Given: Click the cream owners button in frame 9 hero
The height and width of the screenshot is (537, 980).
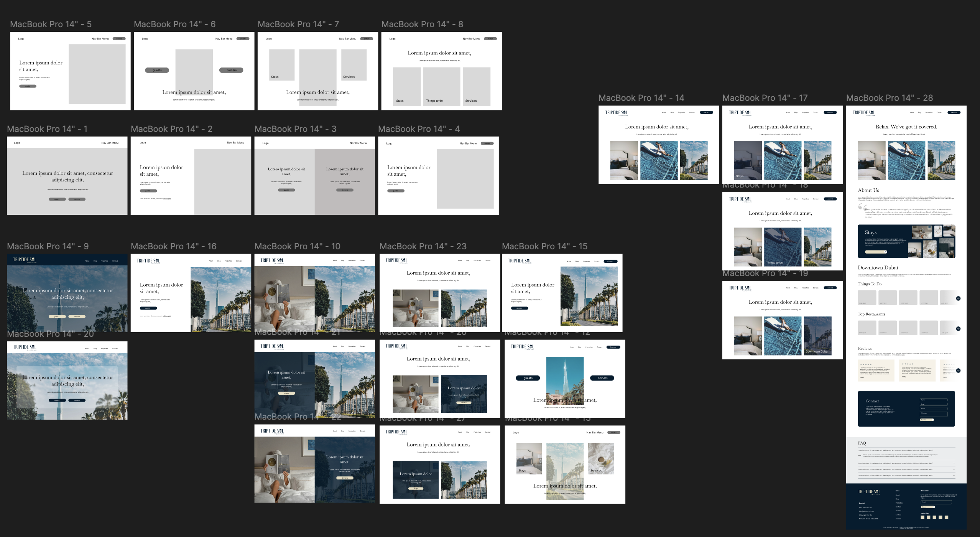Looking at the screenshot, I should pos(77,316).
